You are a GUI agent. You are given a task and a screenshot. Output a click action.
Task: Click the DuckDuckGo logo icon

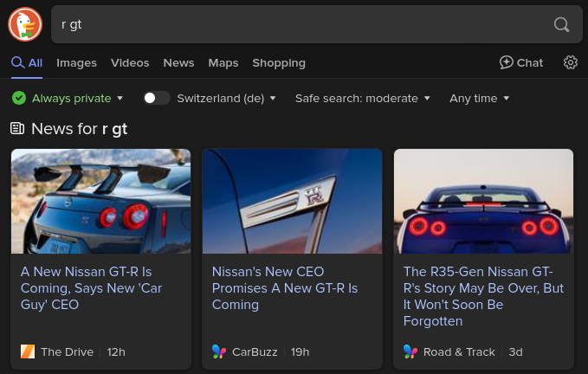tap(25, 24)
